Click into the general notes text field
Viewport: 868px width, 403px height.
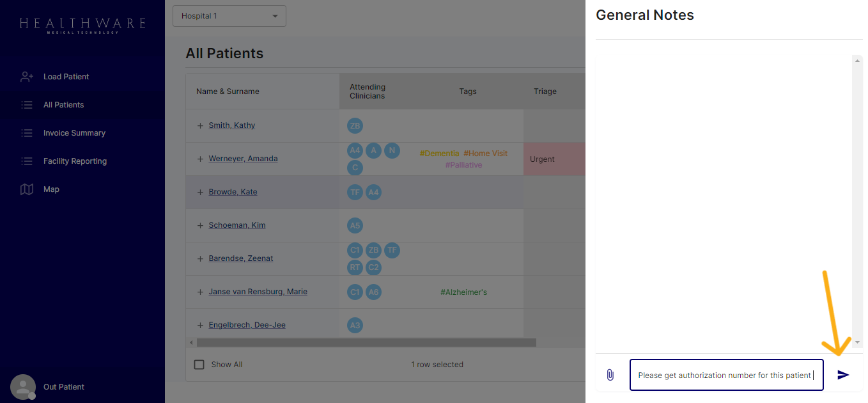(725, 375)
